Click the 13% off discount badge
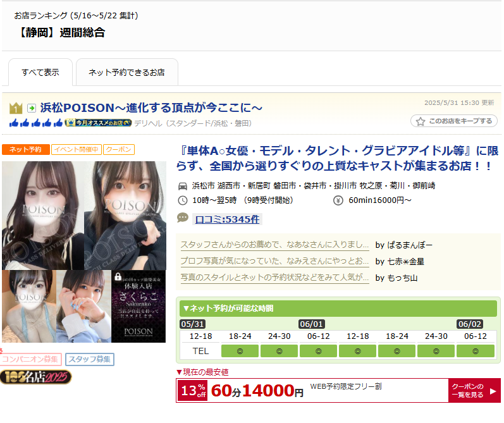504x423 pixels. 192,391
